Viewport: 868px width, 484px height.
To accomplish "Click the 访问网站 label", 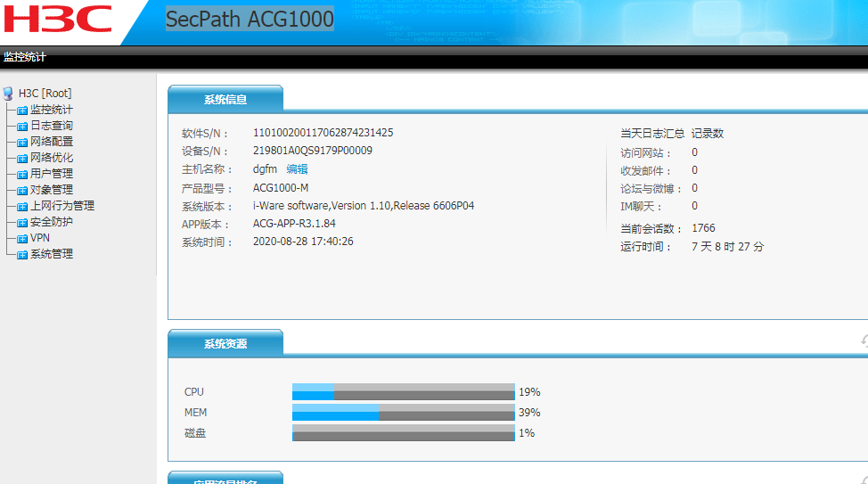I will coord(645,152).
